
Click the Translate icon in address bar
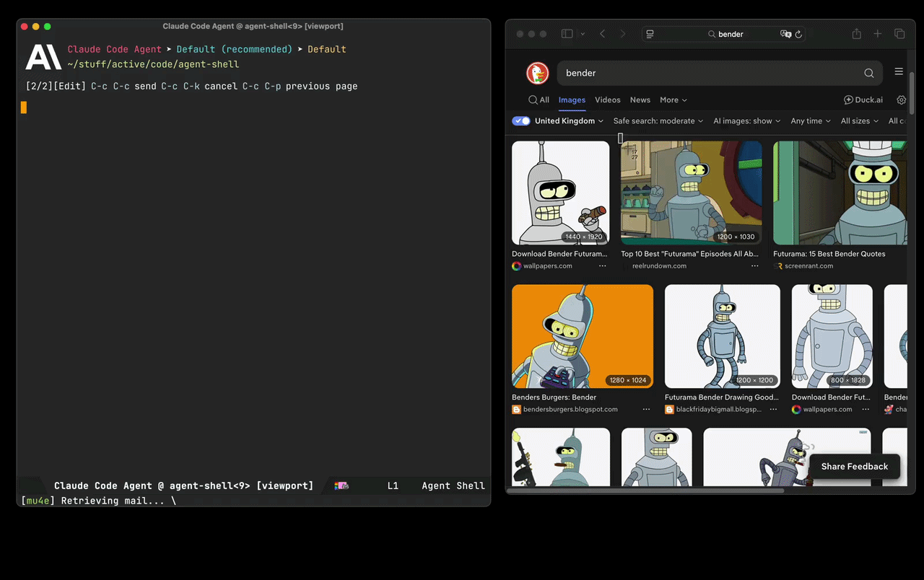coord(785,34)
